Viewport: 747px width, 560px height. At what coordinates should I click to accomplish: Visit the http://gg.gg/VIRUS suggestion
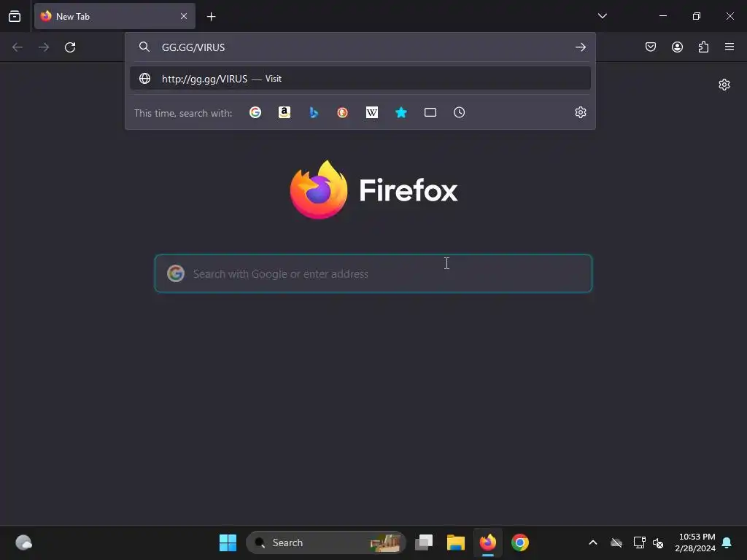(x=360, y=79)
